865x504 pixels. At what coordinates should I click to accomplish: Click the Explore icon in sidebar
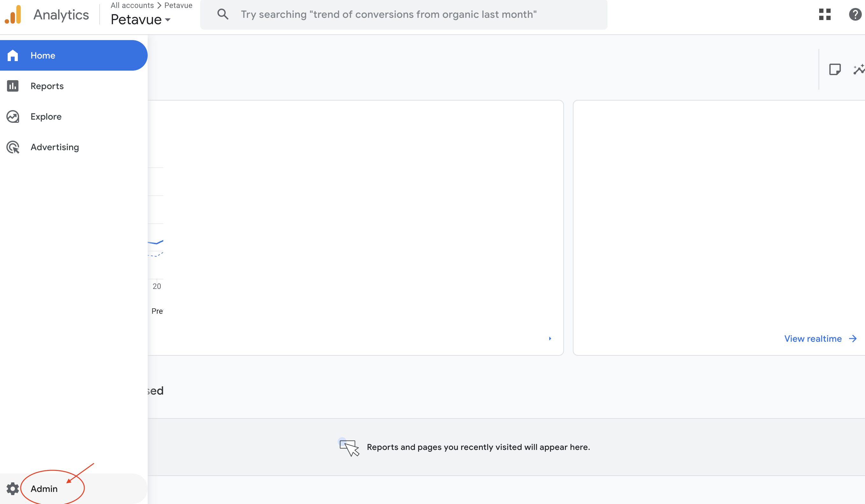pyautogui.click(x=13, y=117)
